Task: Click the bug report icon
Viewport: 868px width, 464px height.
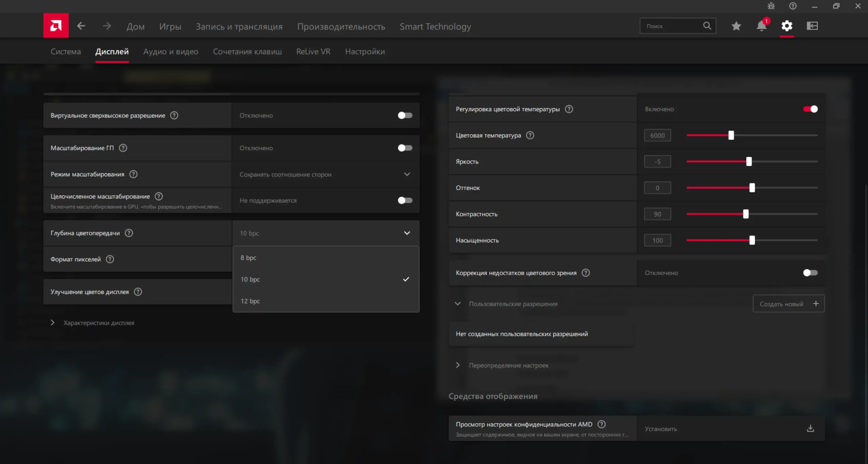Action: pos(771,6)
